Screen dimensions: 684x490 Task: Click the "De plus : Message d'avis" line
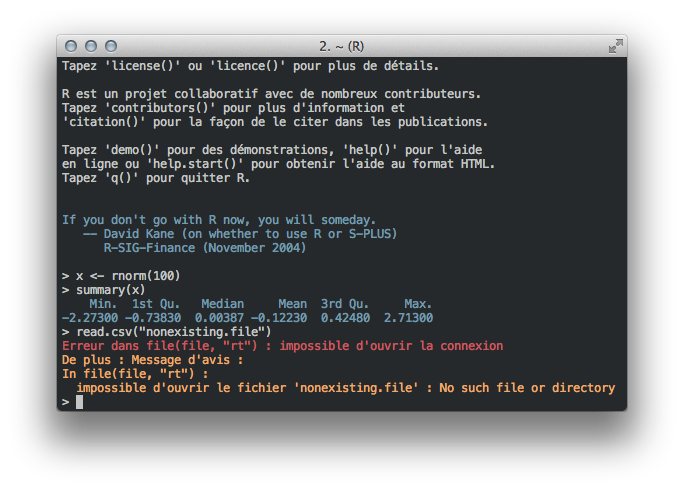pyautogui.click(x=152, y=359)
